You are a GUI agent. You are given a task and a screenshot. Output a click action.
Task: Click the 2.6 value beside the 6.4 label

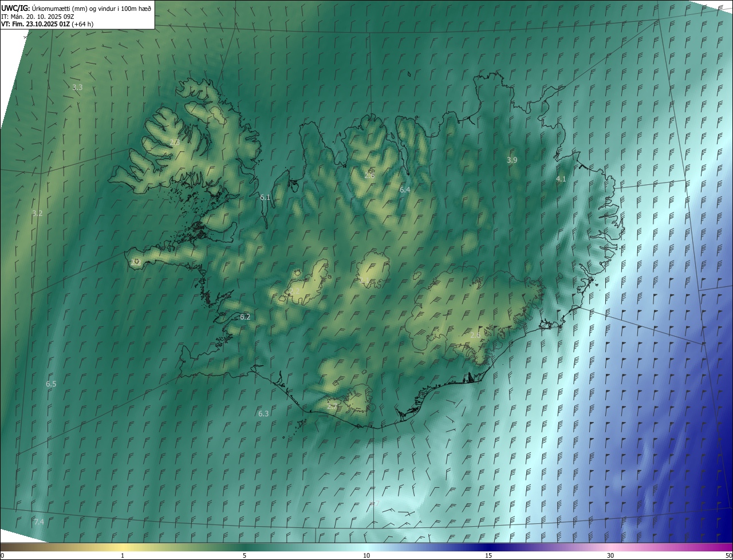coord(369,175)
